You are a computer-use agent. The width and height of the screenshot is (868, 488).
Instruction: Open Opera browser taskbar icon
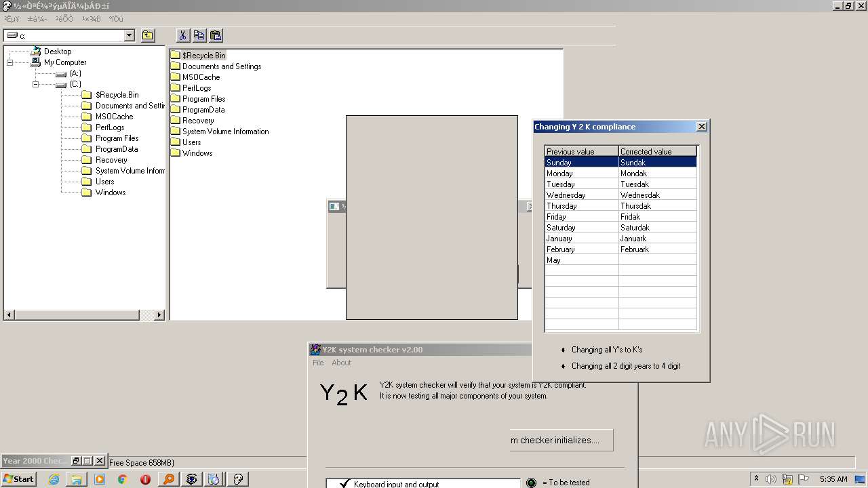click(145, 479)
